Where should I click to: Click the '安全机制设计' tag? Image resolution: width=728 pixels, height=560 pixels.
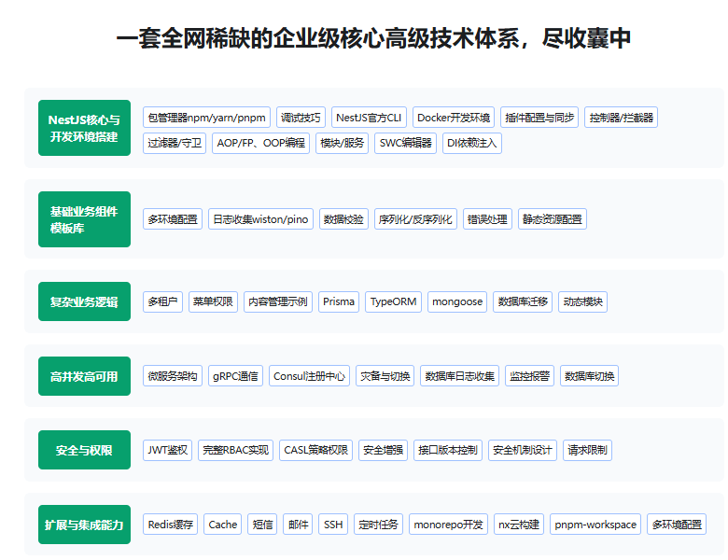(x=523, y=450)
